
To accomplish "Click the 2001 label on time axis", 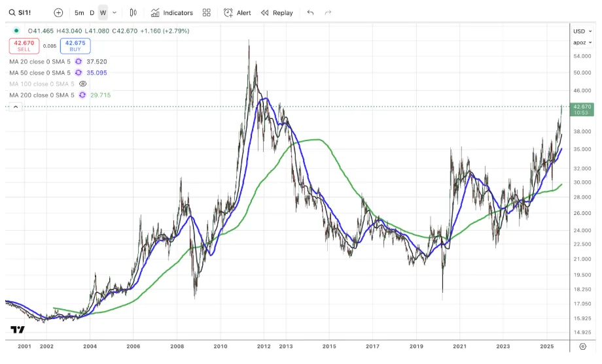I will point(24,346).
